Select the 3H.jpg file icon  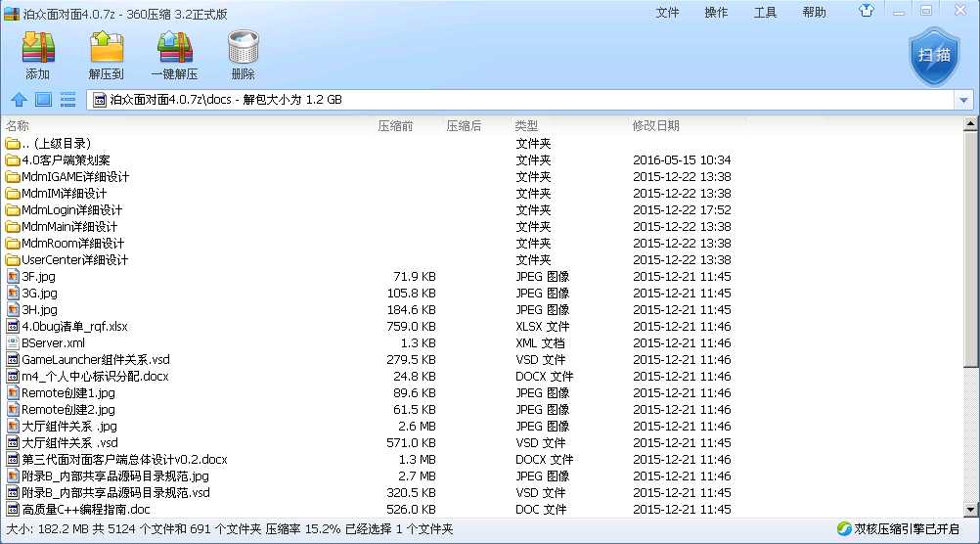13,309
